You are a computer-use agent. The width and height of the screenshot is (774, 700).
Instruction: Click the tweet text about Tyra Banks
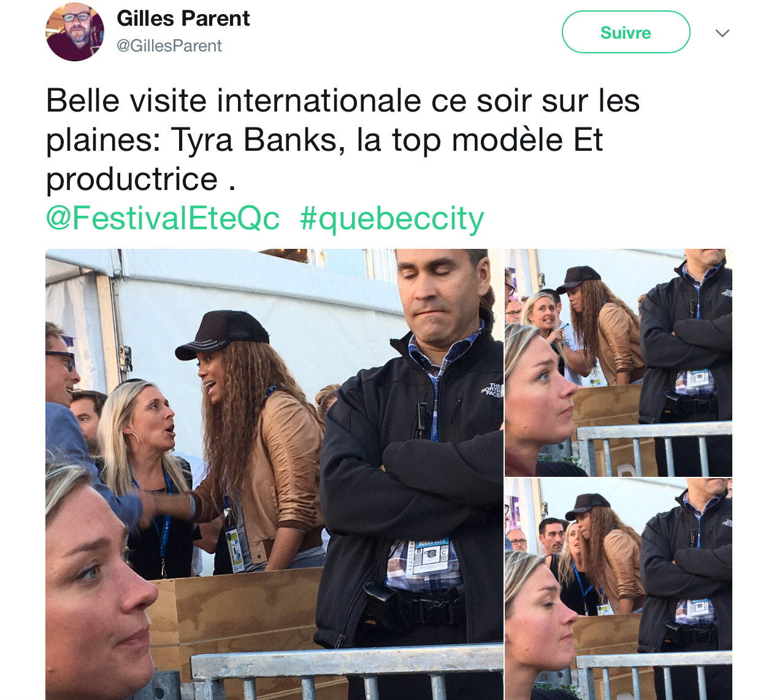[x=343, y=140]
